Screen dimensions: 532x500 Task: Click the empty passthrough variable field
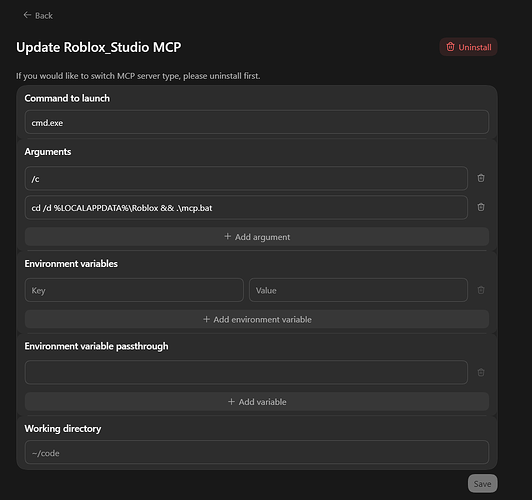click(246, 372)
